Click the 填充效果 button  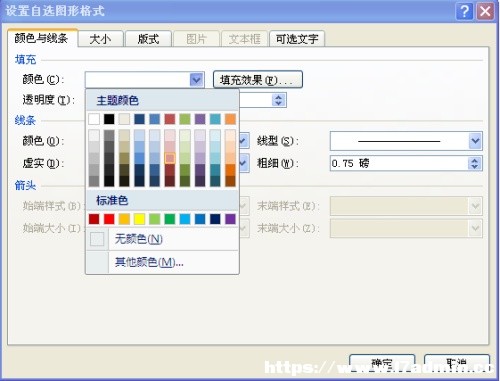[258, 80]
